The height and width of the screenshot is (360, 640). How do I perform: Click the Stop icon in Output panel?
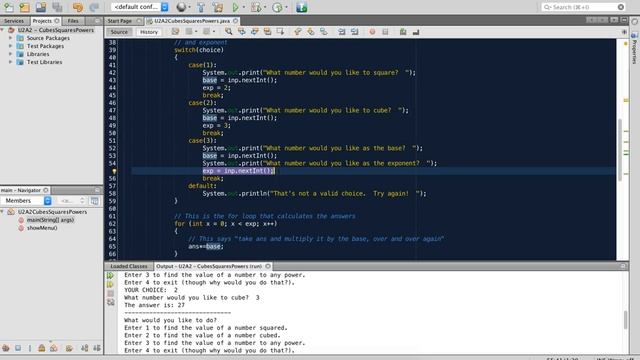click(110, 293)
